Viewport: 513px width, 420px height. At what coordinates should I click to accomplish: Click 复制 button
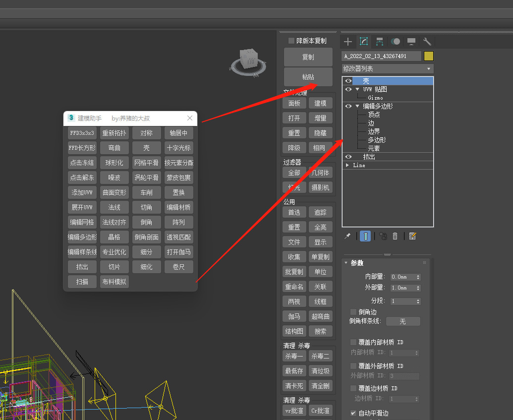308,57
